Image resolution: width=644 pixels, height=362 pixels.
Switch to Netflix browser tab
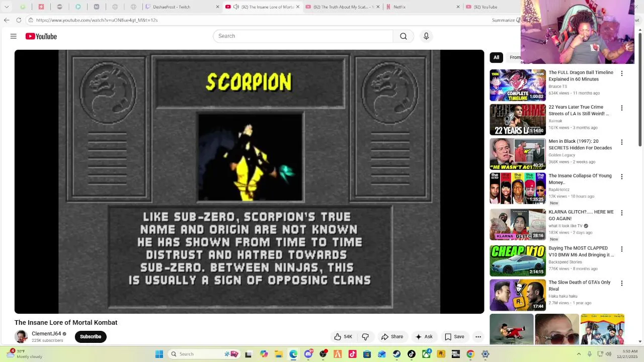(x=422, y=7)
